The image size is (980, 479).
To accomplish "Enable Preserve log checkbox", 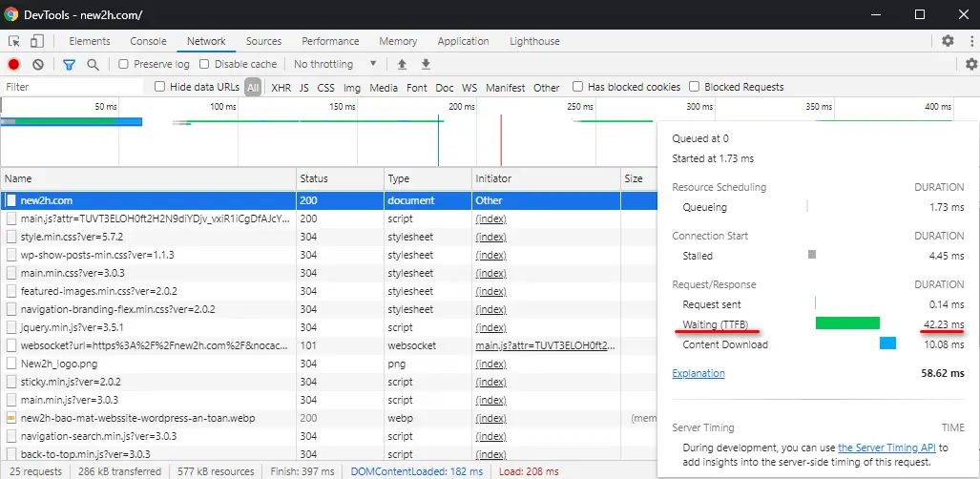I will pyautogui.click(x=124, y=64).
